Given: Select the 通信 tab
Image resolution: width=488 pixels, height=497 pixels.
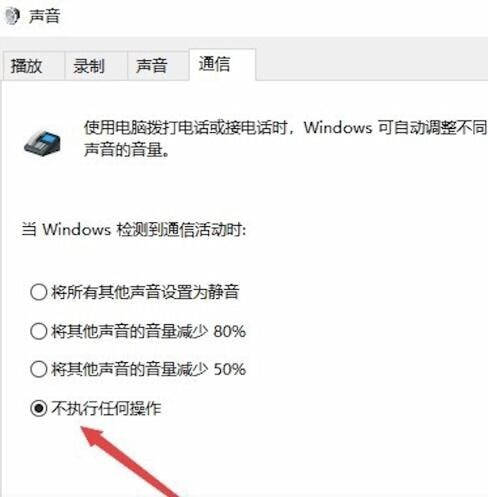Looking at the screenshot, I should tap(214, 64).
